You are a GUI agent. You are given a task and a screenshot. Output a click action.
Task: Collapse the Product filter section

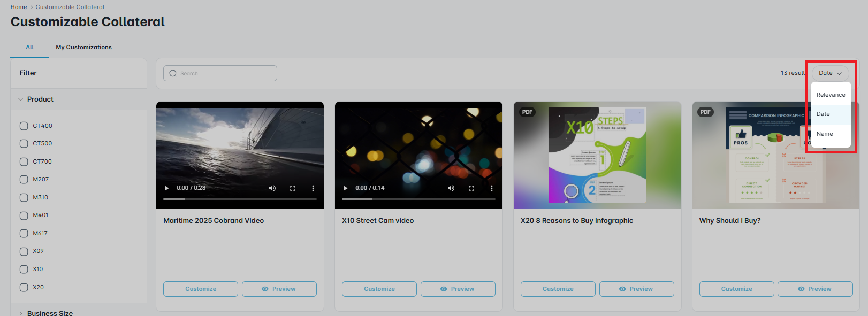click(x=21, y=99)
